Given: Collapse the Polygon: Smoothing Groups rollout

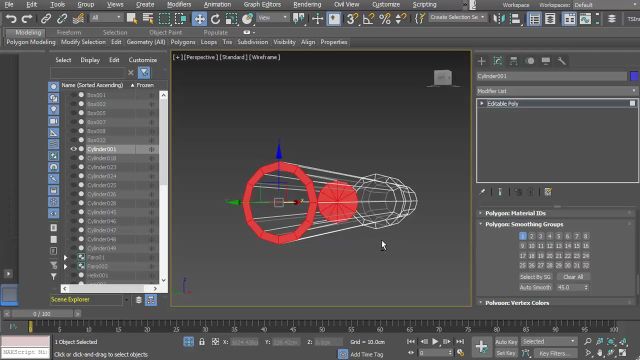Looking at the screenshot, I should click(x=524, y=224).
